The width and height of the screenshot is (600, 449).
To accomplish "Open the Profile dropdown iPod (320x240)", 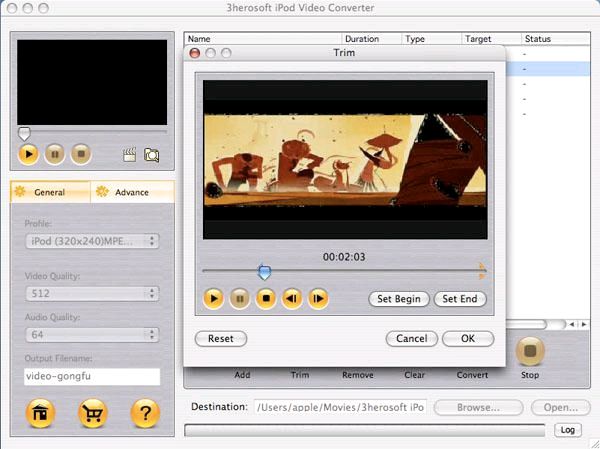I will 92,241.
